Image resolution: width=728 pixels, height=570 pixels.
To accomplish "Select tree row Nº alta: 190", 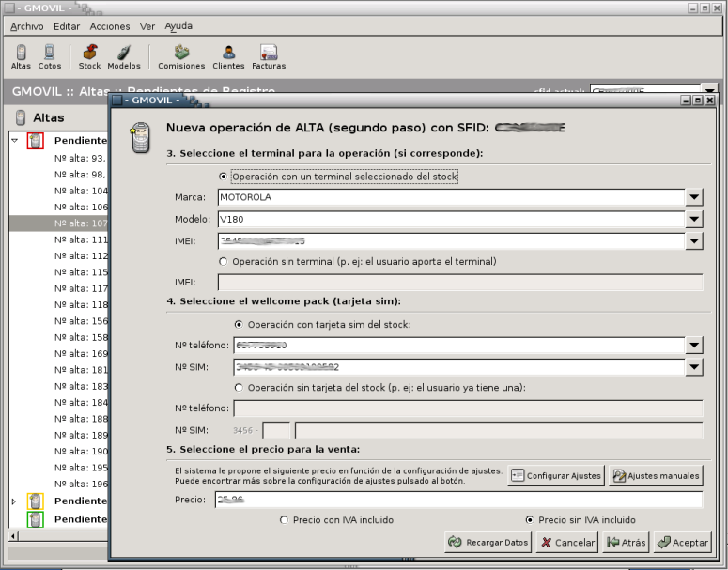I will tap(81, 451).
